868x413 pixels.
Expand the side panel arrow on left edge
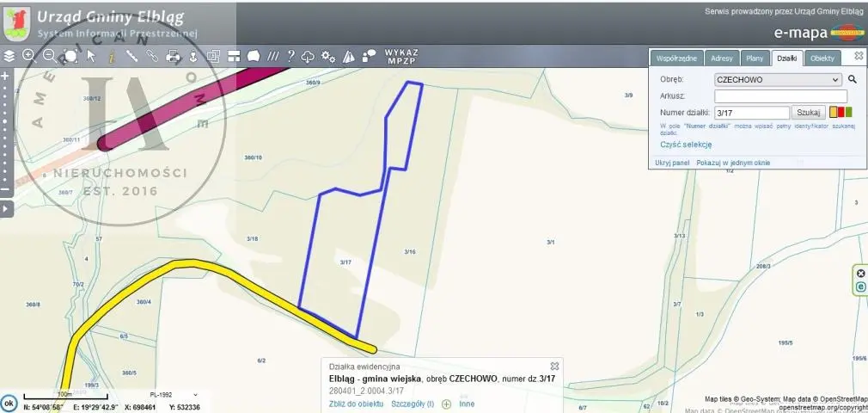click(x=5, y=208)
